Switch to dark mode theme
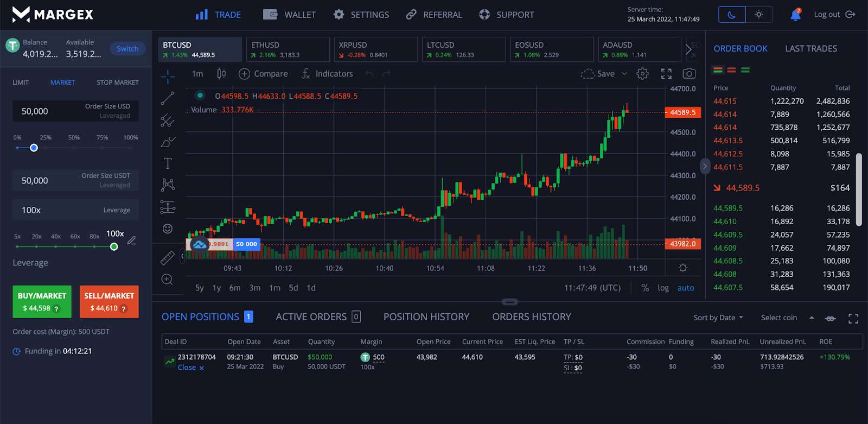The image size is (868, 424). (x=732, y=15)
